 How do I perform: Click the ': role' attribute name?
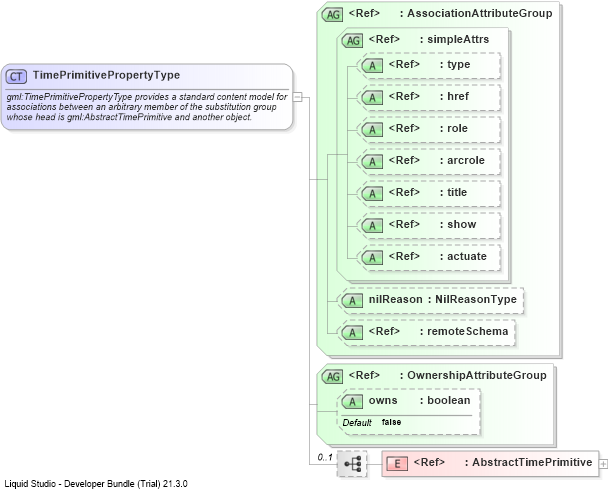click(454, 128)
